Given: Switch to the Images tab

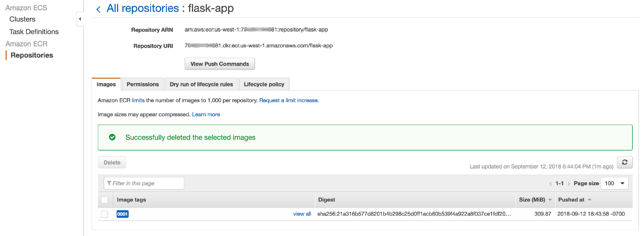Looking at the screenshot, I should point(106,84).
